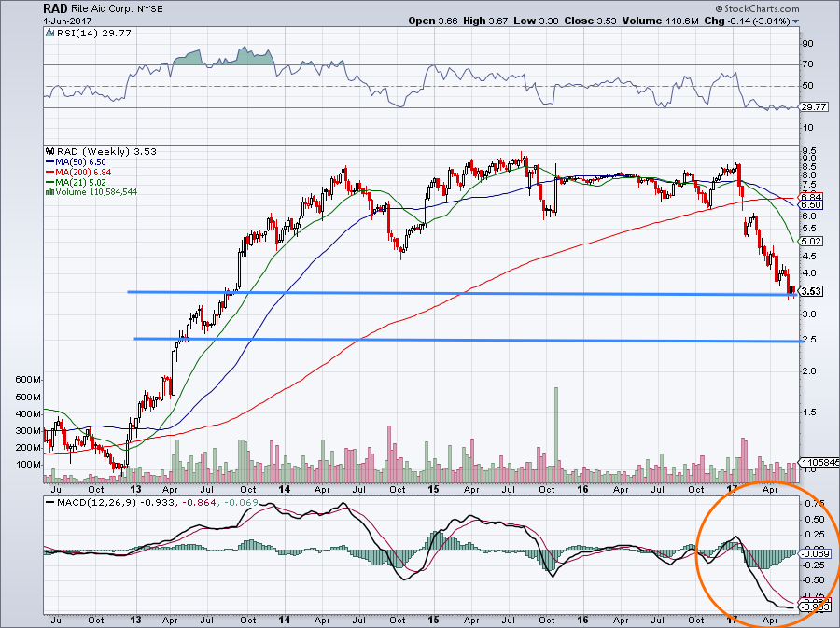This screenshot has height=628, width=840.
Task: Click the 90 label on the RSI scale
Action: (808, 44)
